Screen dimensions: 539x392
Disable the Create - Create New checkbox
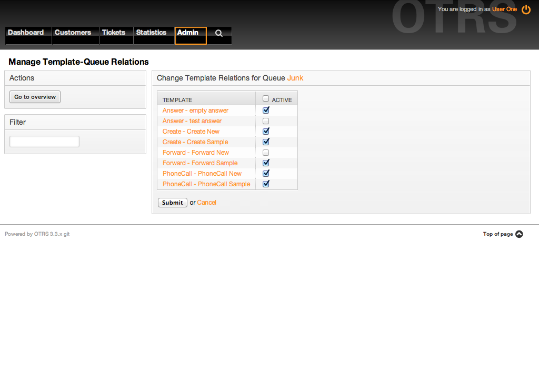click(266, 132)
